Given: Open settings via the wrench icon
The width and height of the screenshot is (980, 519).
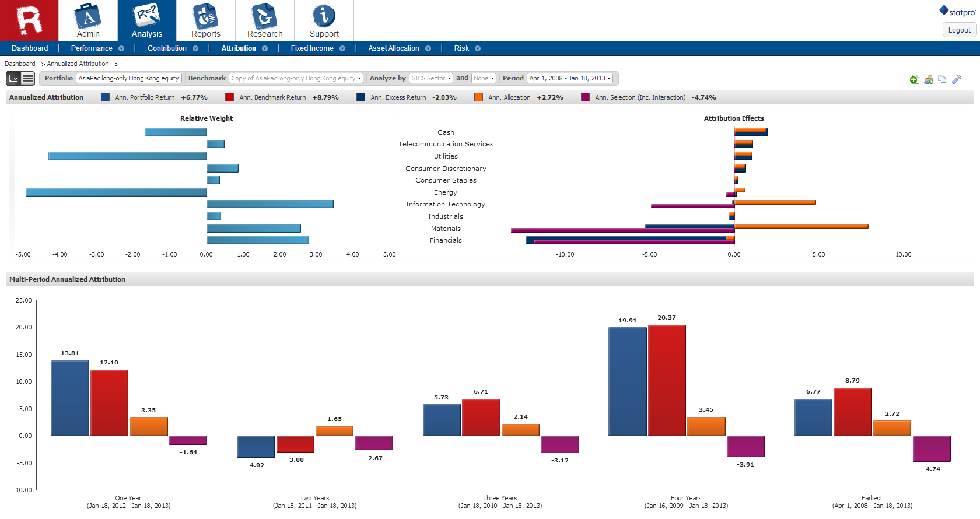Looking at the screenshot, I should (957, 79).
